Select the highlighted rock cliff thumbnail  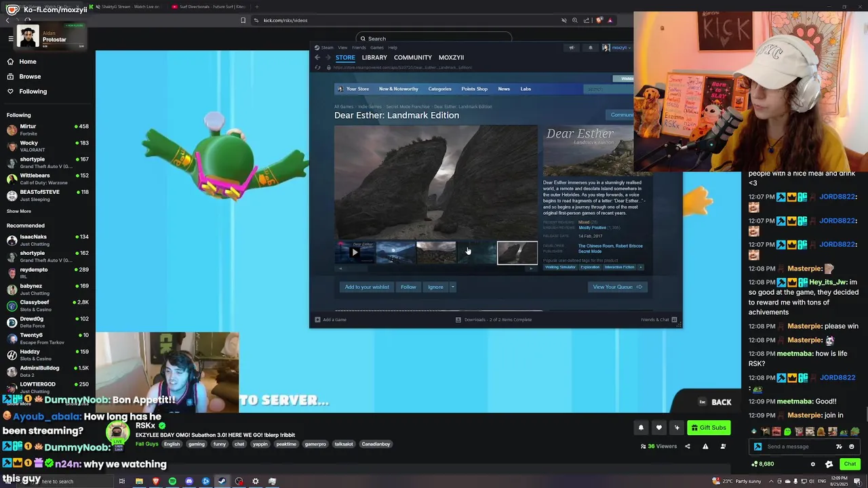coord(517,253)
